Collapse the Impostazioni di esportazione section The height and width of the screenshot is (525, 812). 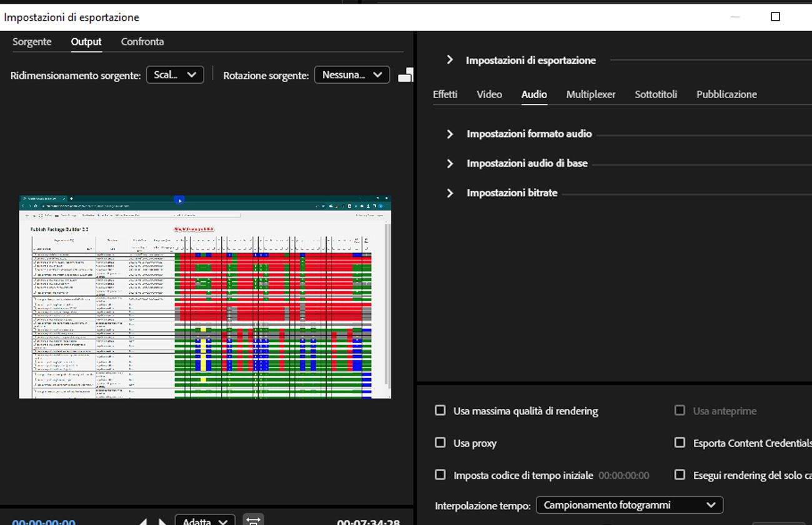[x=450, y=60]
